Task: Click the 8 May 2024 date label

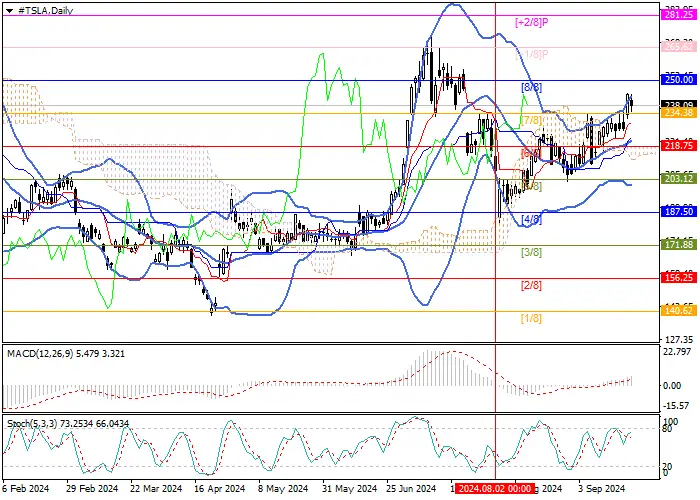Action: pos(283,489)
